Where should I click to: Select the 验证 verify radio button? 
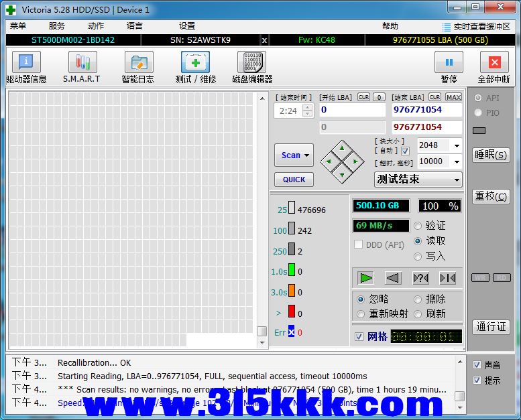[418, 226]
